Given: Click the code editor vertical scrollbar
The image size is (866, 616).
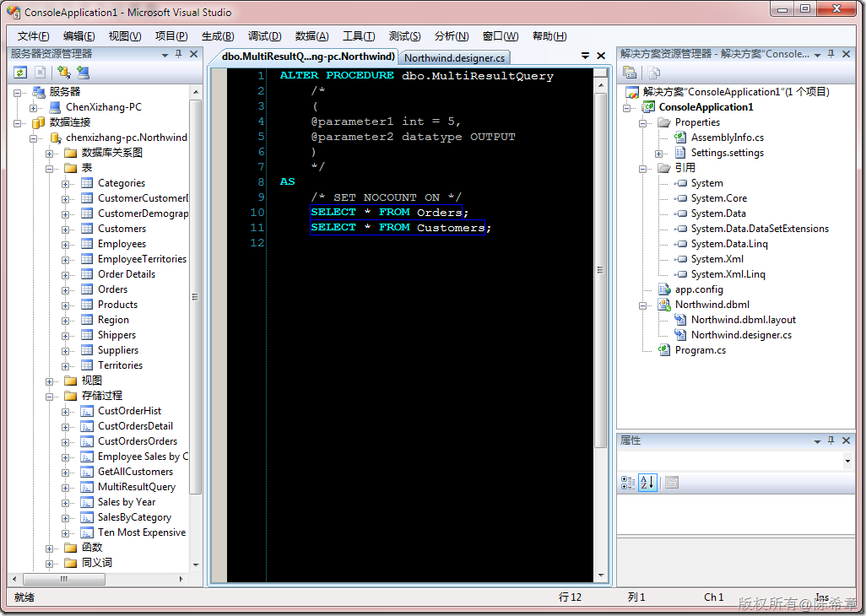Looking at the screenshot, I should tap(600, 270).
